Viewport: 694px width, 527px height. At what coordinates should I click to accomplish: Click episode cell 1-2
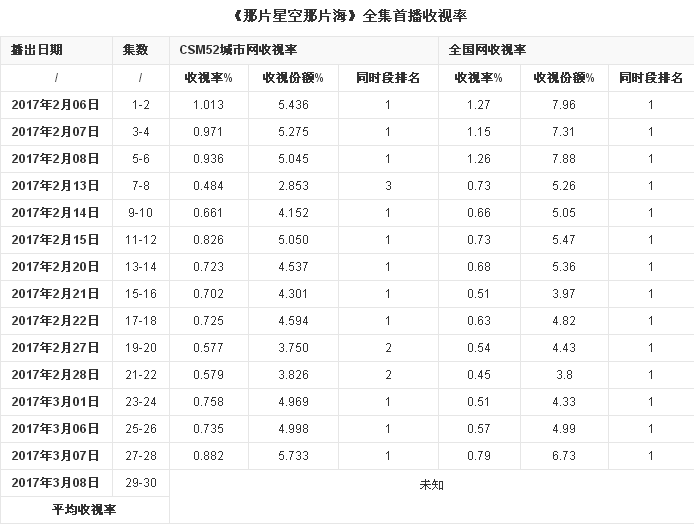pos(141,105)
